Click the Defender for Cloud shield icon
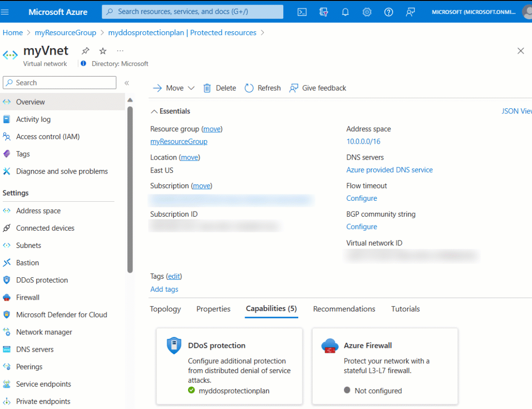532x409 pixels. (x=7, y=315)
